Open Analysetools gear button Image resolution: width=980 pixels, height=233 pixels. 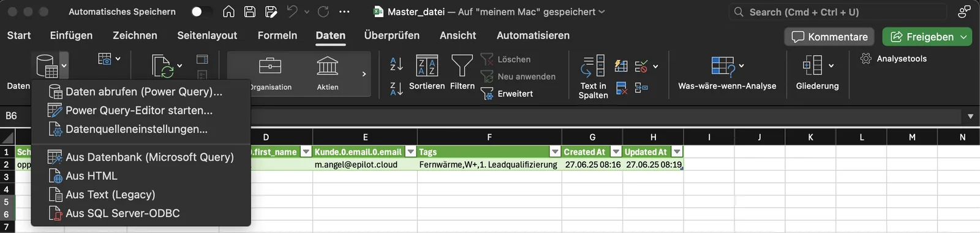click(894, 59)
